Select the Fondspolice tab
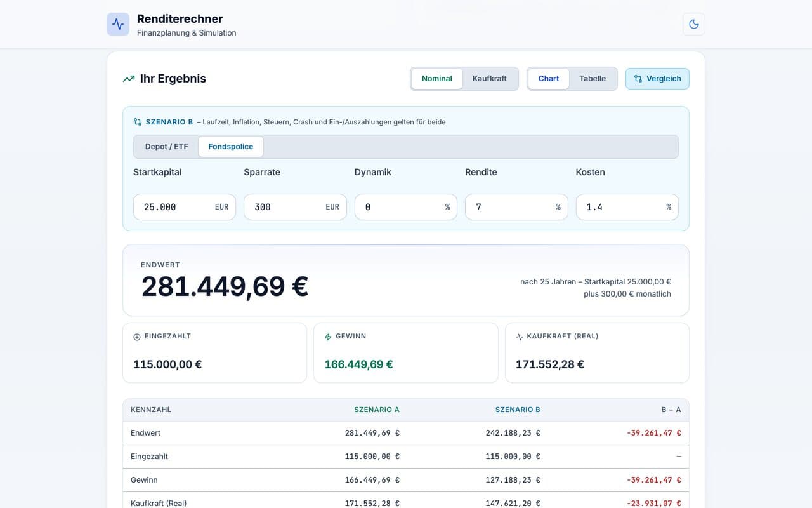Screen dimensions: 812x508 231,147
